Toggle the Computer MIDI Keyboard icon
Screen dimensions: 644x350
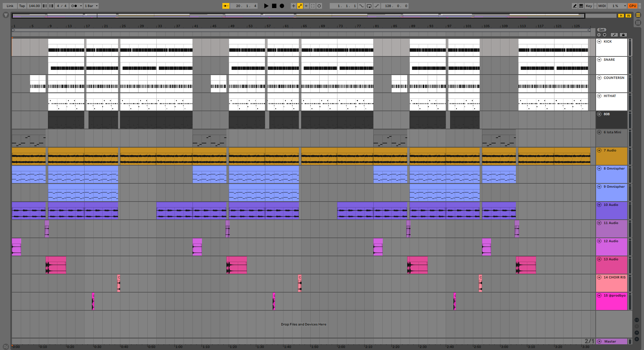(x=581, y=6)
